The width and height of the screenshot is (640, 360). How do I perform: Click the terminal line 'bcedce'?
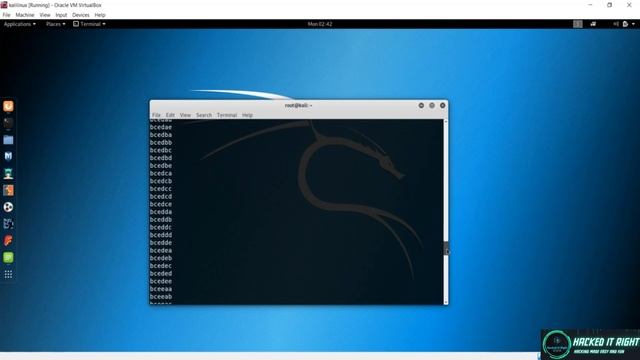[x=161, y=204]
